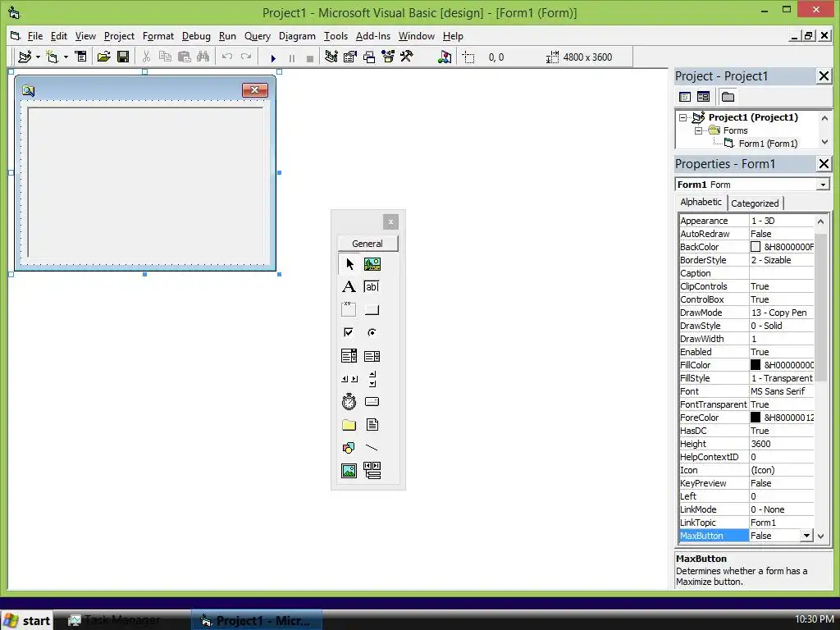Click the Windows start button
Image resolution: width=840 pixels, height=630 pixels.
tap(27, 620)
